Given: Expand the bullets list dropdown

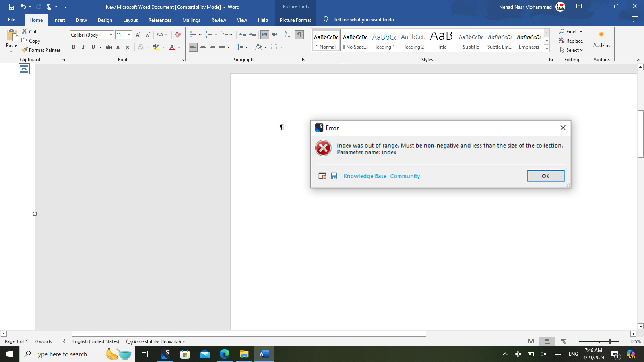Looking at the screenshot, I should tap(200, 35).
